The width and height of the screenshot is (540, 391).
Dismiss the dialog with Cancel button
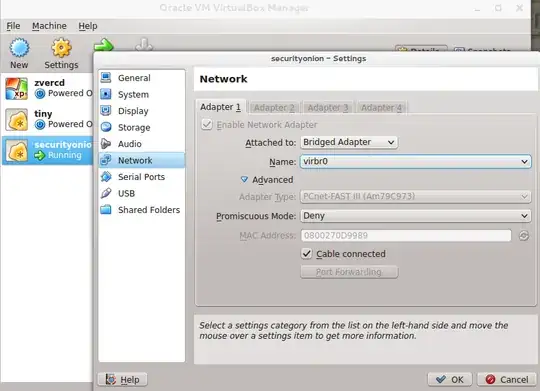[x=507, y=380]
